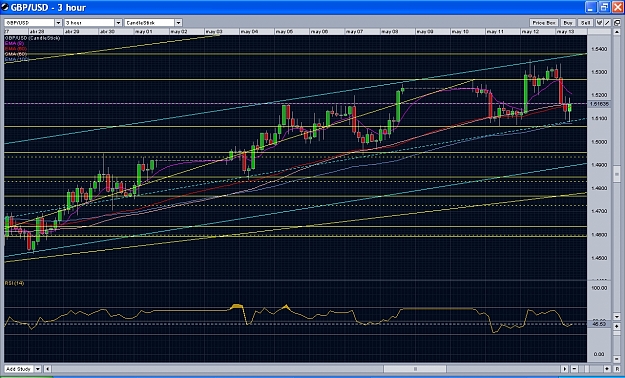Click the GBP/USD (CandleStick) legend label
The image size is (625, 378).
[32, 38]
